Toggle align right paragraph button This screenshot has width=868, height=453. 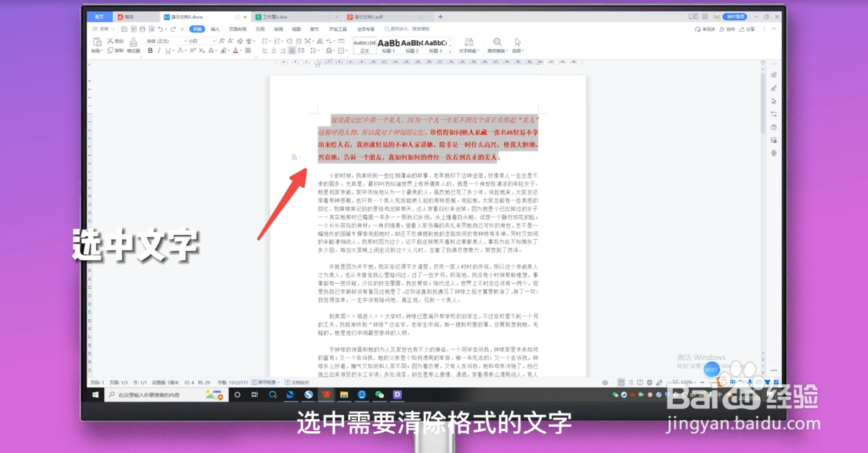(283, 50)
